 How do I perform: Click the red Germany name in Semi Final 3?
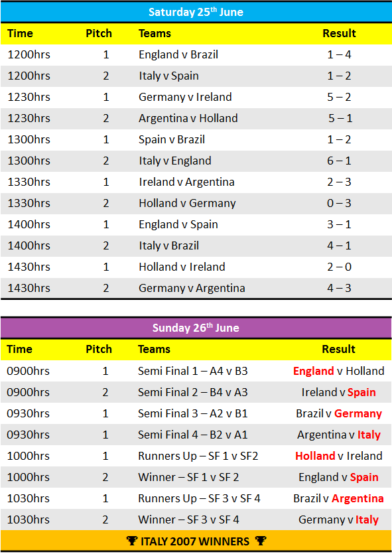pos(358,413)
